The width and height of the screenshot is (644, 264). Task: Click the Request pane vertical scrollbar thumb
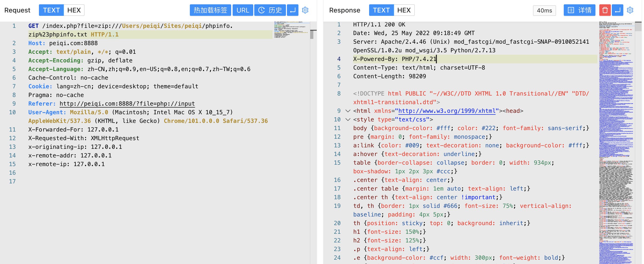312,35
